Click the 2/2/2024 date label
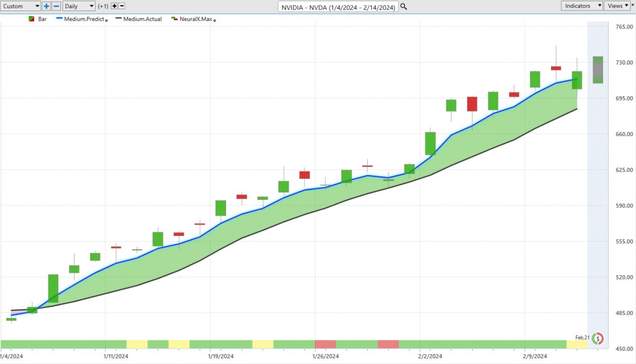 pyautogui.click(x=430, y=357)
